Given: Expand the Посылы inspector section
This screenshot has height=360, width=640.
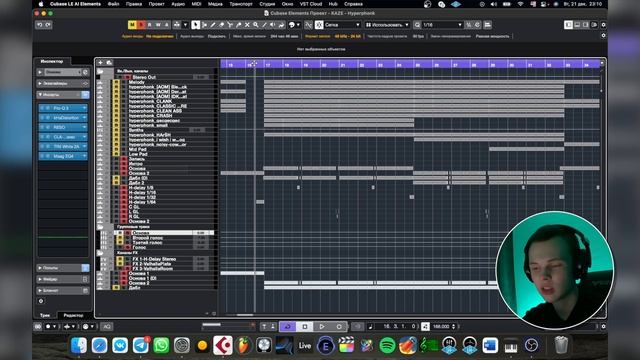Looking at the screenshot, I should point(63,268).
